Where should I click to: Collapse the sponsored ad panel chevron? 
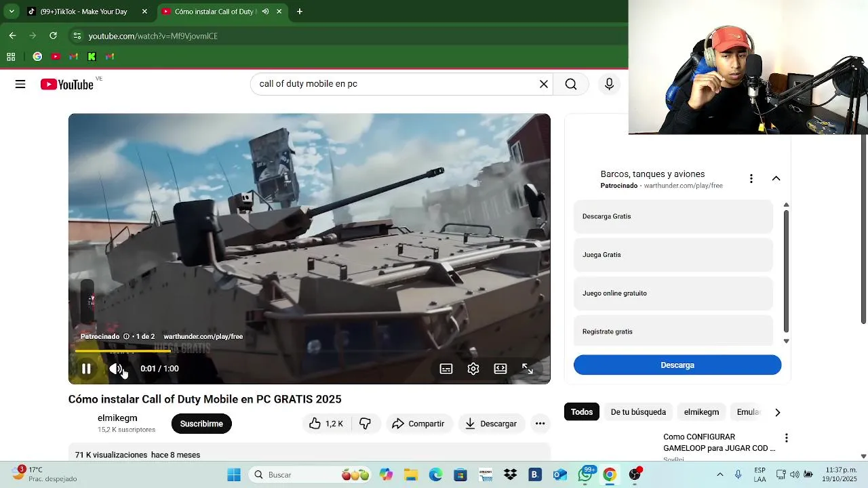[x=776, y=179]
